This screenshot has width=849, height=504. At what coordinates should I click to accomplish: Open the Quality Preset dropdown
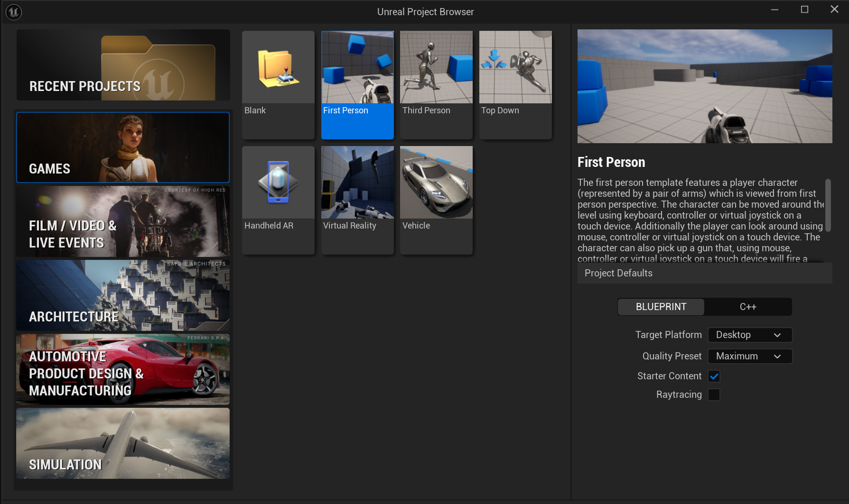750,356
